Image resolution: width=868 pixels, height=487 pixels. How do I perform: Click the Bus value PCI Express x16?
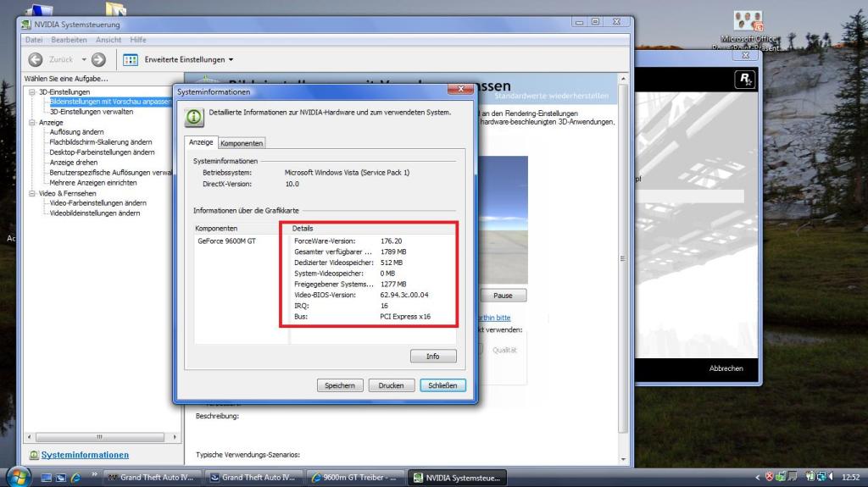point(405,317)
